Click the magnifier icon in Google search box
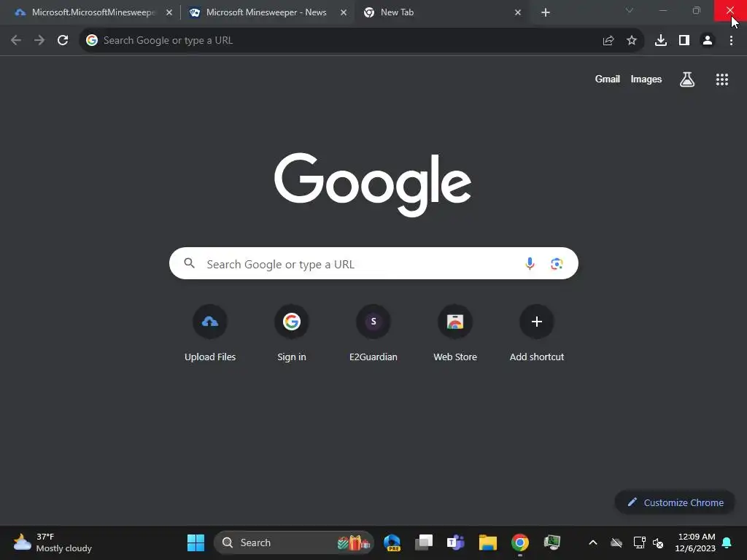 [x=190, y=263]
